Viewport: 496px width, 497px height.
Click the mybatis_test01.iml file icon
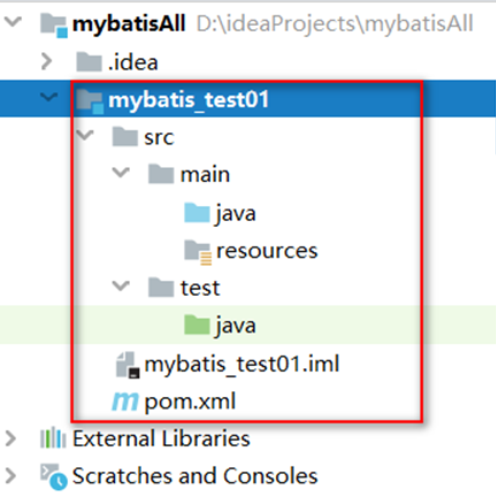coord(128,365)
